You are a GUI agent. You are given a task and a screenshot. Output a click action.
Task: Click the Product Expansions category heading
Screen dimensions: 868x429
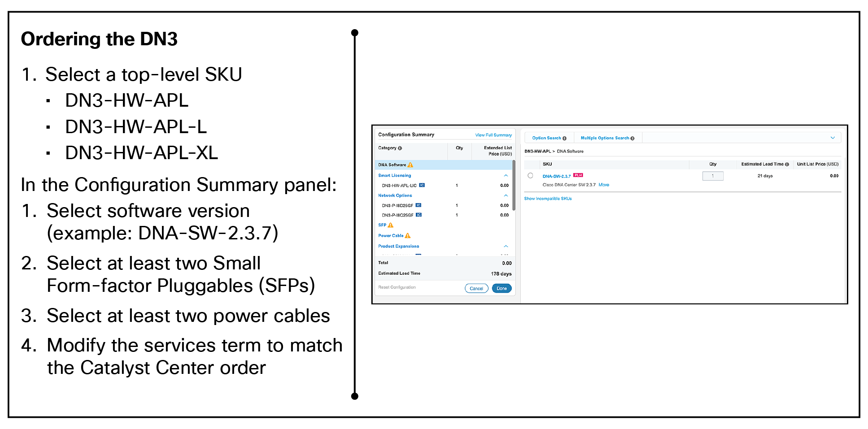[398, 246]
